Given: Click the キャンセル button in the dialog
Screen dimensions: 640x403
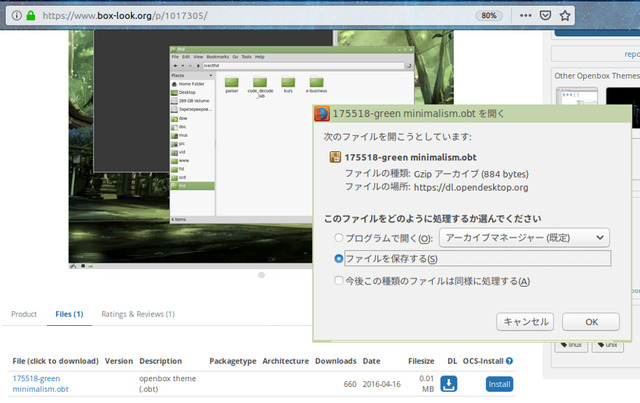Looking at the screenshot, I should [525, 322].
